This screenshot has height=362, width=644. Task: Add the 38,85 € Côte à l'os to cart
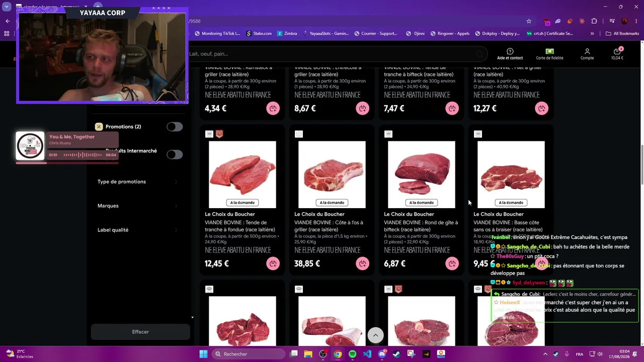[x=362, y=263]
